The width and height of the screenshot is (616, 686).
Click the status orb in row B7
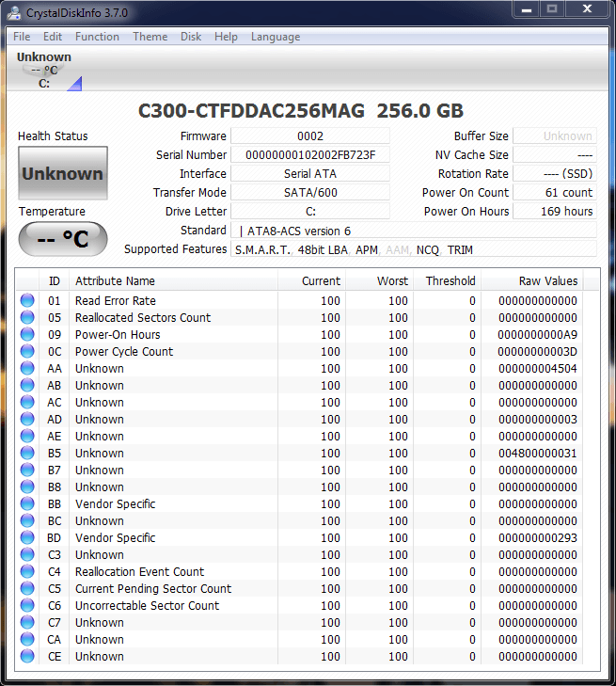27,470
